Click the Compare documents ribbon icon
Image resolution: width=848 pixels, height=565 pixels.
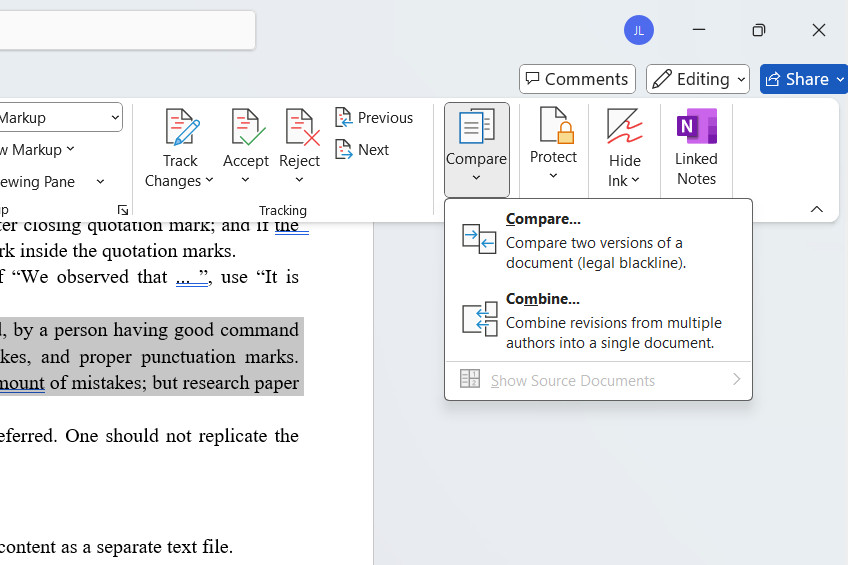[476, 126]
